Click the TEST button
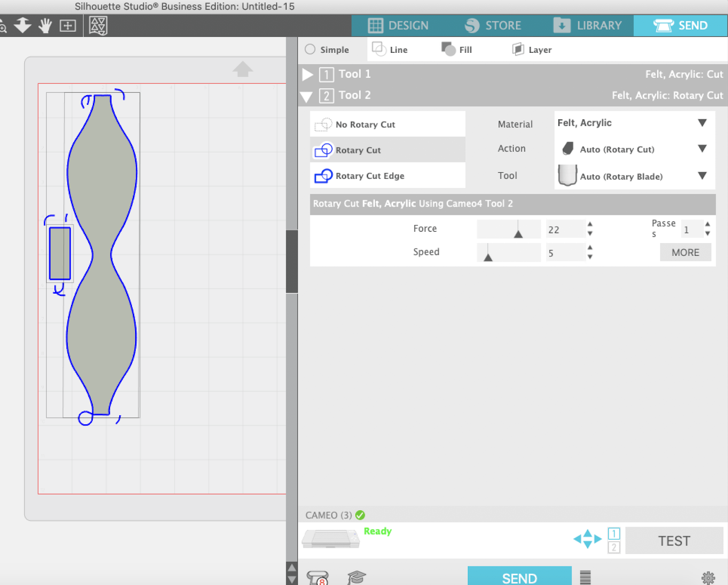The width and height of the screenshot is (728, 585). click(x=674, y=541)
